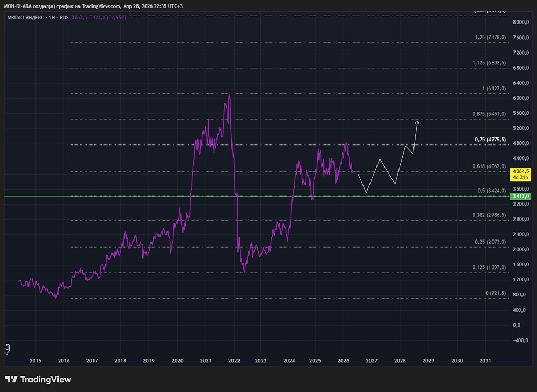Click the МКПАО ЯНДЕКС symbol title
537x392 pixels.
point(26,18)
